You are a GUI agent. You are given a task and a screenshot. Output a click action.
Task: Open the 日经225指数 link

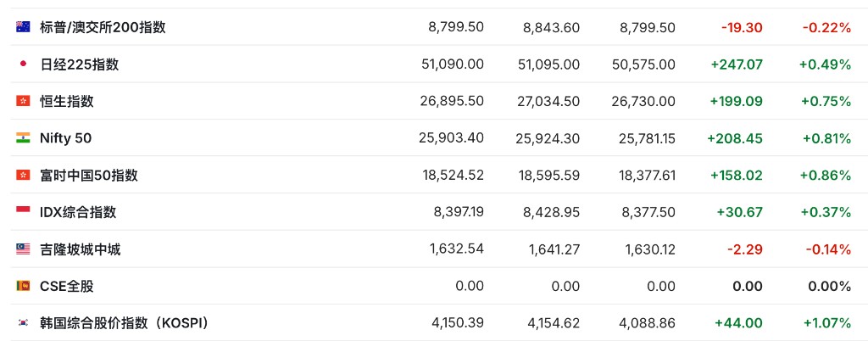click(79, 64)
